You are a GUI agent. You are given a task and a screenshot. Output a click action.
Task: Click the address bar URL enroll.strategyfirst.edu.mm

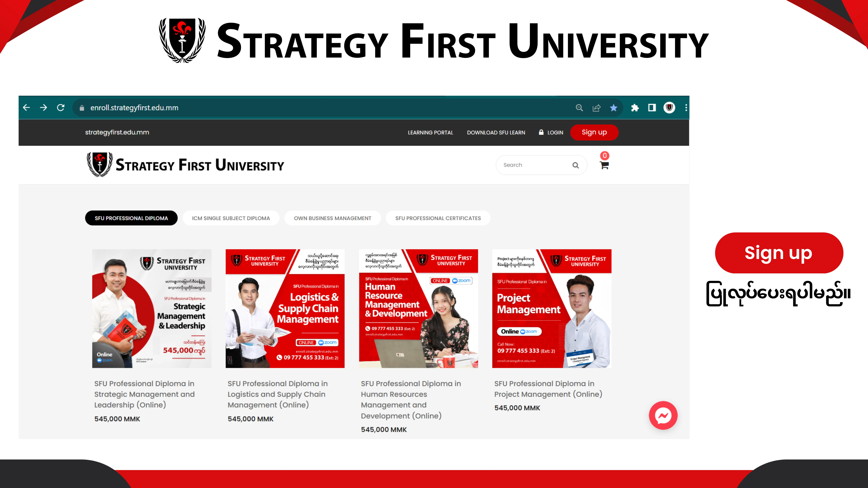pos(134,108)
